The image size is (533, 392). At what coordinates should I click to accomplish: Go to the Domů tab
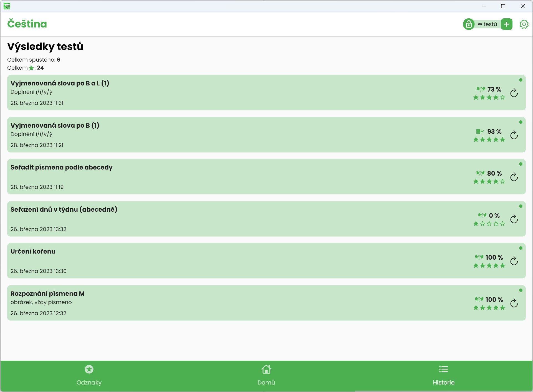[x=266, y=376]
